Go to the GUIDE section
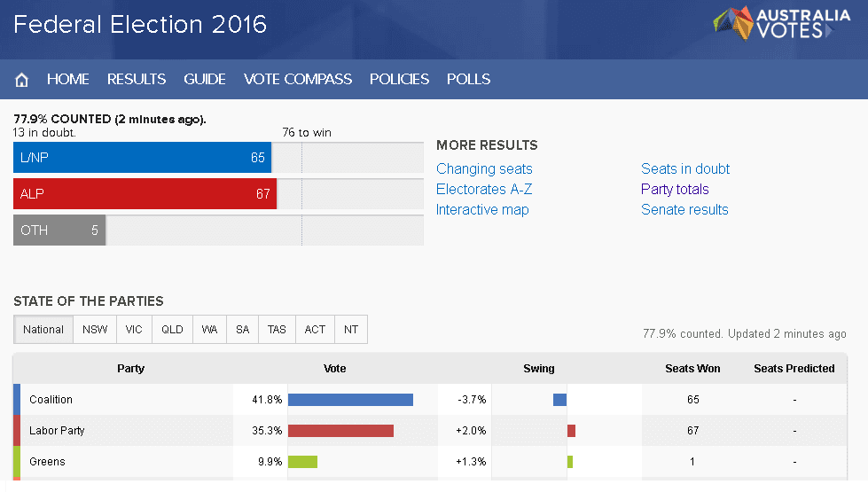The image size is (868, 492). point(204,79)
